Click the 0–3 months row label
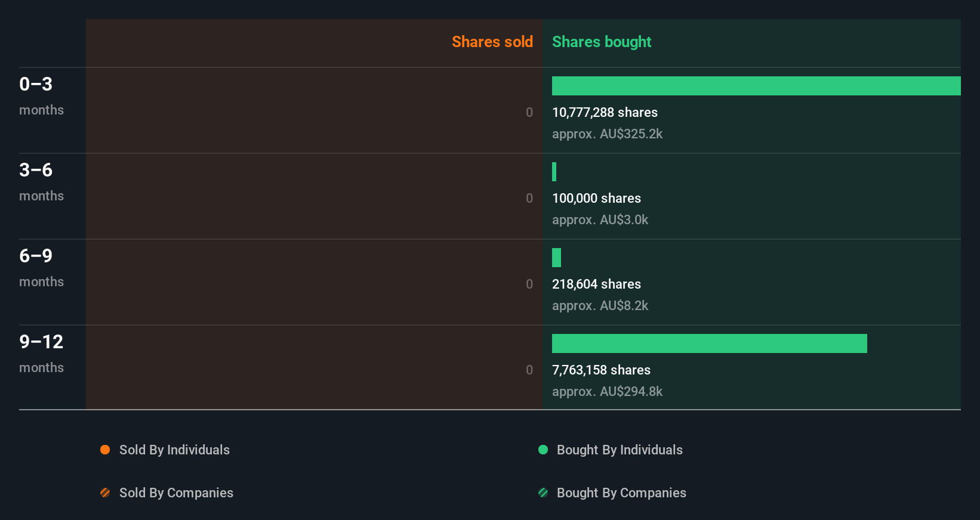 [x=41, y=96]
